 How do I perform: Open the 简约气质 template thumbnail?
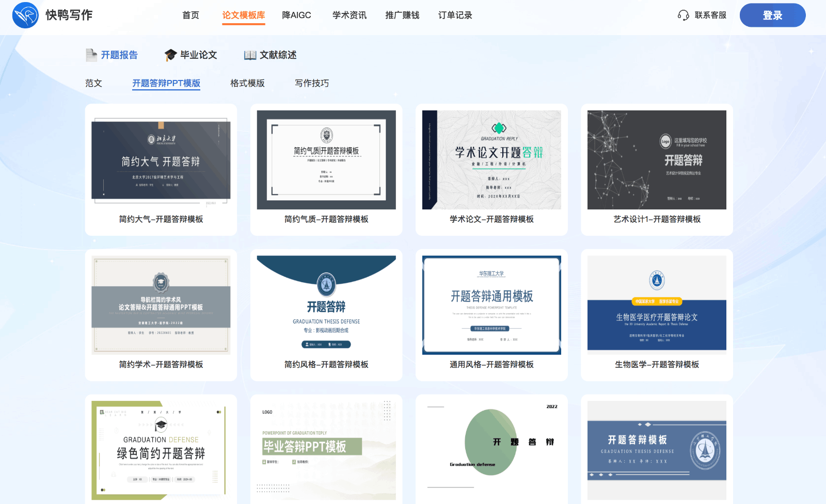tap(326, 160)
